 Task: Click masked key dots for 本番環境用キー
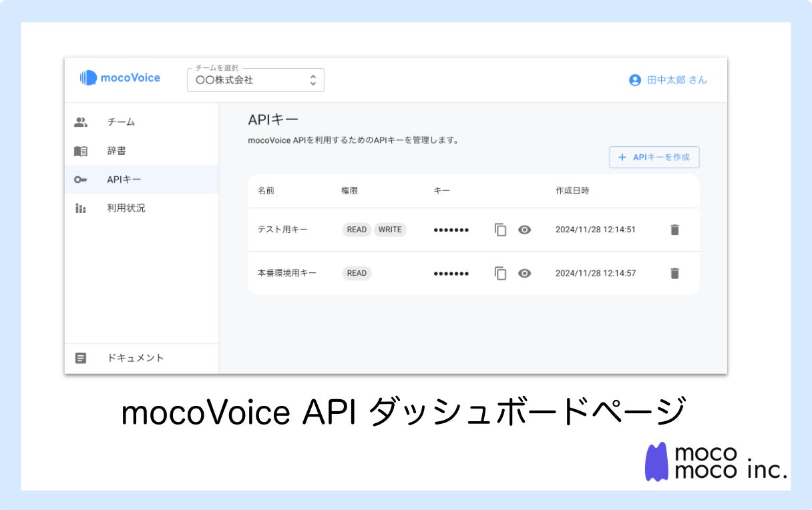pos(451,274)
